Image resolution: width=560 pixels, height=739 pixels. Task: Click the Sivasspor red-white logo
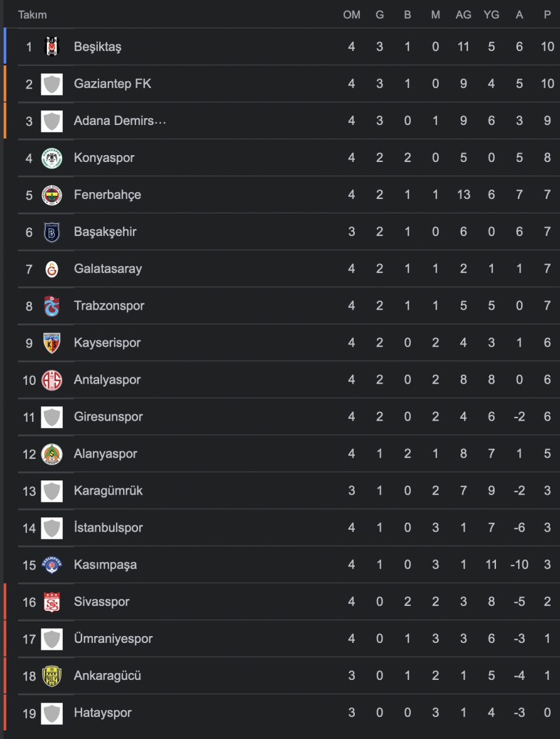pyautogui.click(x=52, y=602)
